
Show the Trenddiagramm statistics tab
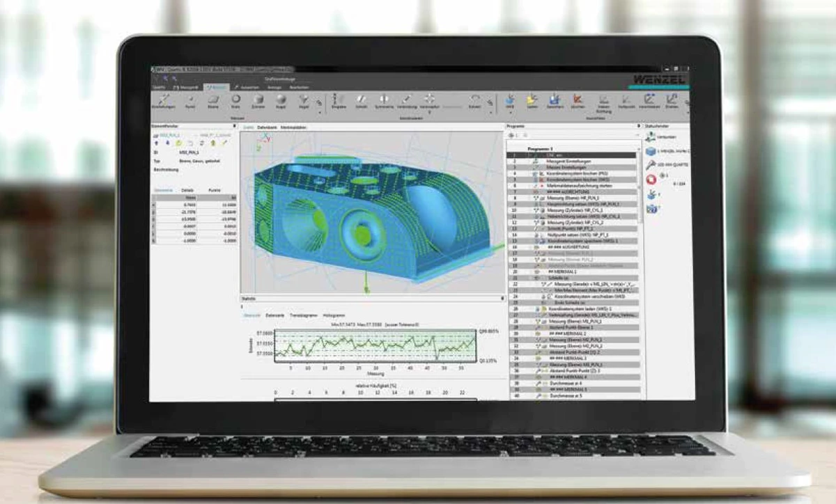[x=303, y=315]
